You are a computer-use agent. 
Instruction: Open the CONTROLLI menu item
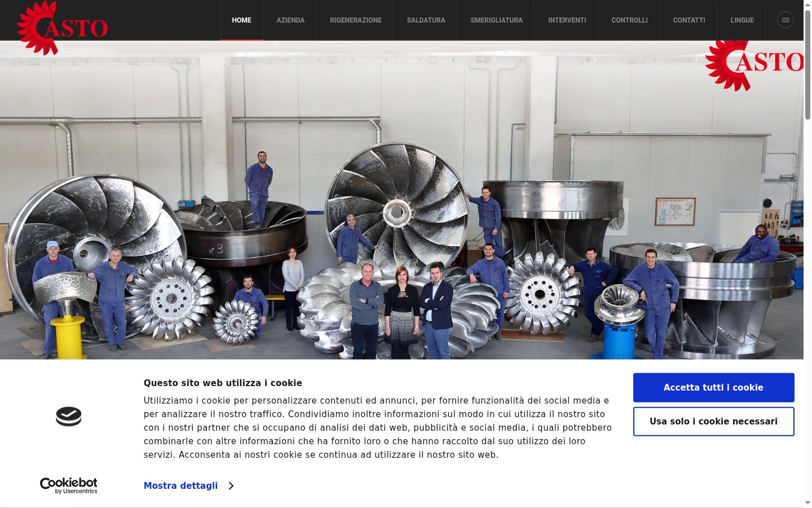629,20
